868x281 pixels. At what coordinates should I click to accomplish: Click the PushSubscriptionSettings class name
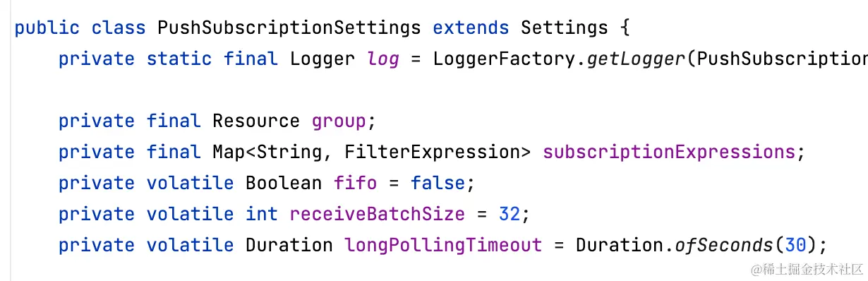pos(289,28)
